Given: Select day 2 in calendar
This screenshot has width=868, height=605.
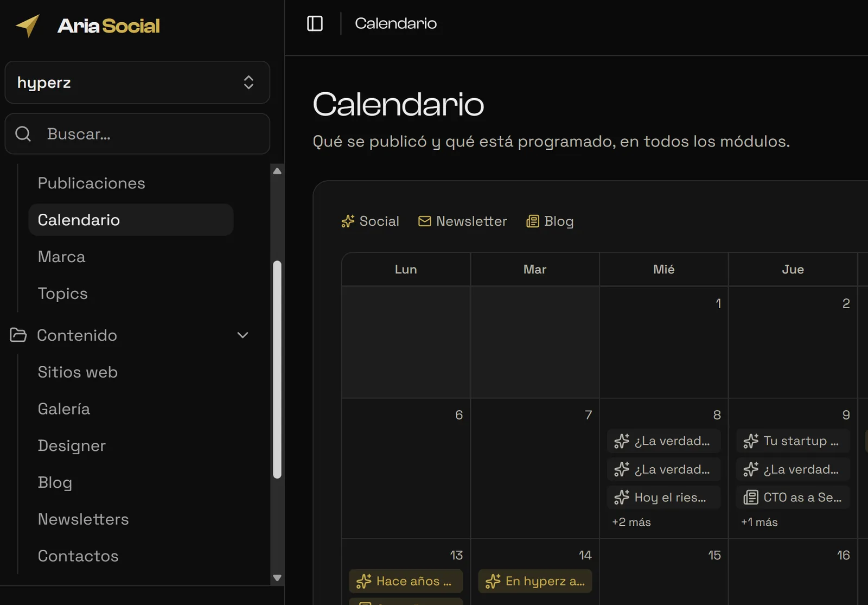Looking at the screenshot, I should click(x=793, y=342).
